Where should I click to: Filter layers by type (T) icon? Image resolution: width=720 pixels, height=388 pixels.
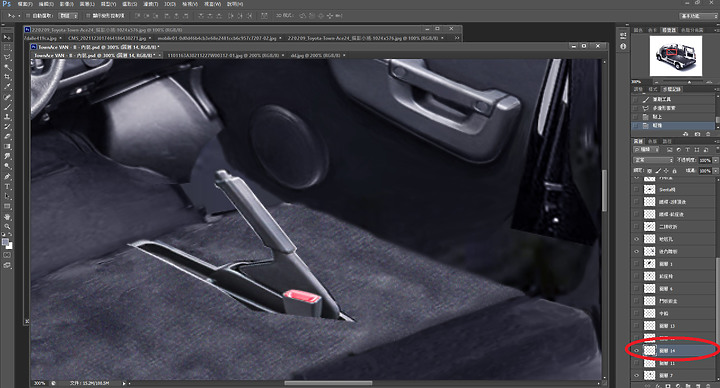[687, 150]
